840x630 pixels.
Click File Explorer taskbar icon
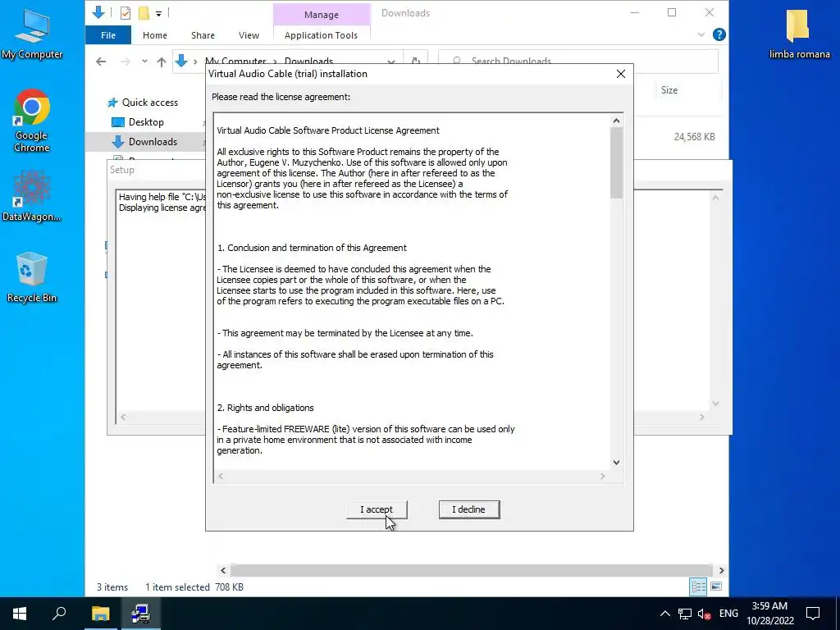point(100,614)
